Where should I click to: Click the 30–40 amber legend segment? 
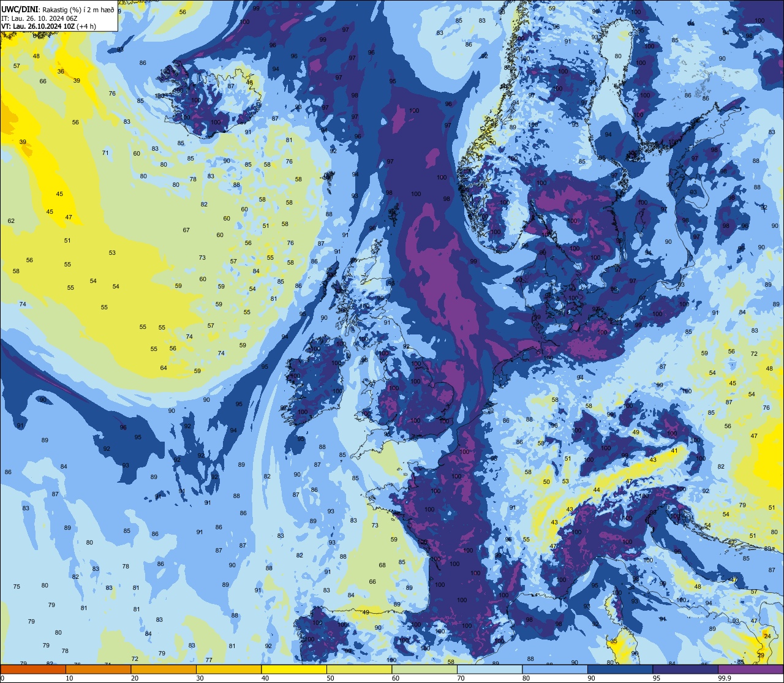[x=228, y=669]
